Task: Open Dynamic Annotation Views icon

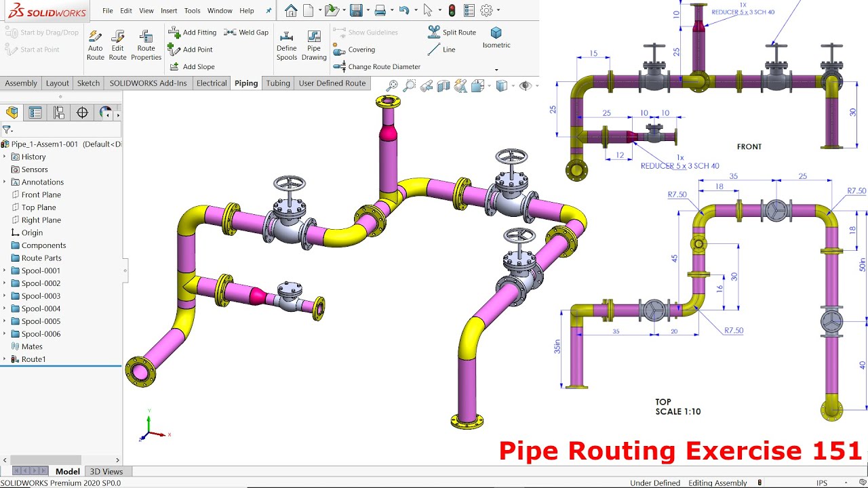Action: click(x=460, y=85)
